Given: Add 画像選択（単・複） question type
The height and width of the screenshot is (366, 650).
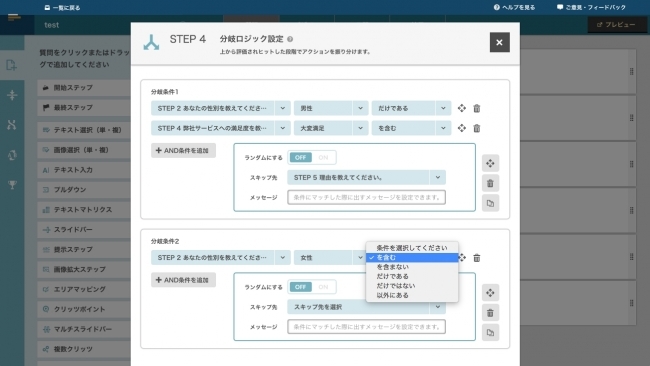Looking at the screenshot, I should (84, 150).
